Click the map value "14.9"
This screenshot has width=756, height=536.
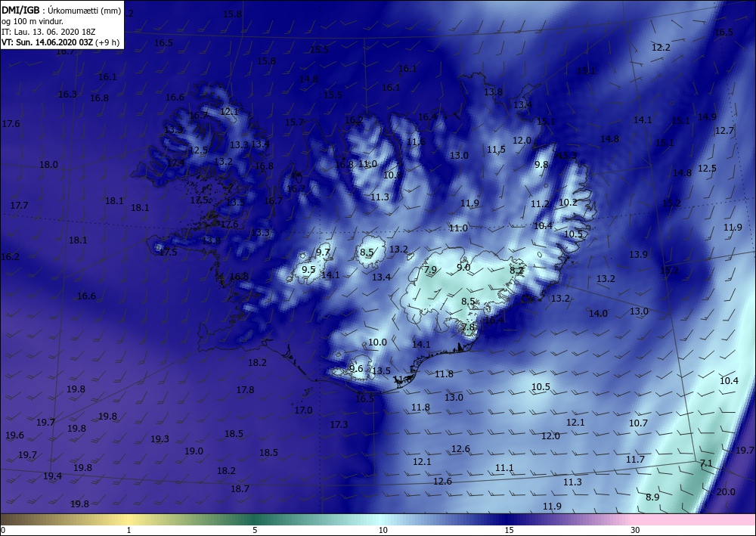(707, 116)
